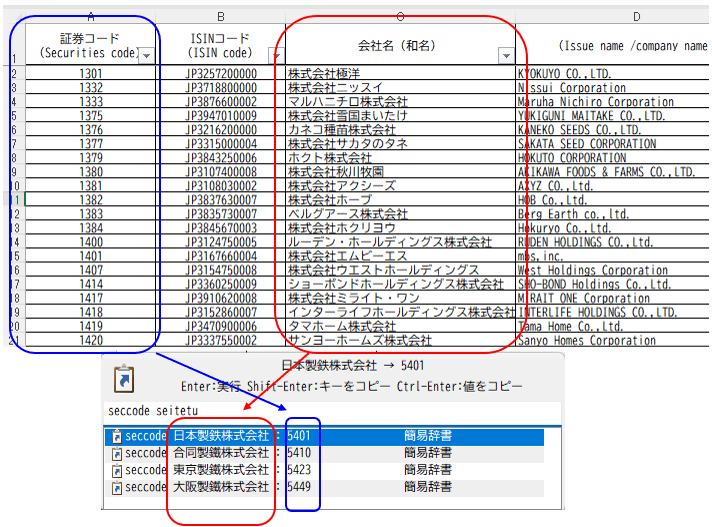712x527 pixels.
Task: Open filter dropdown for 会社名 (和名) column
Action: tap(506, 56)
